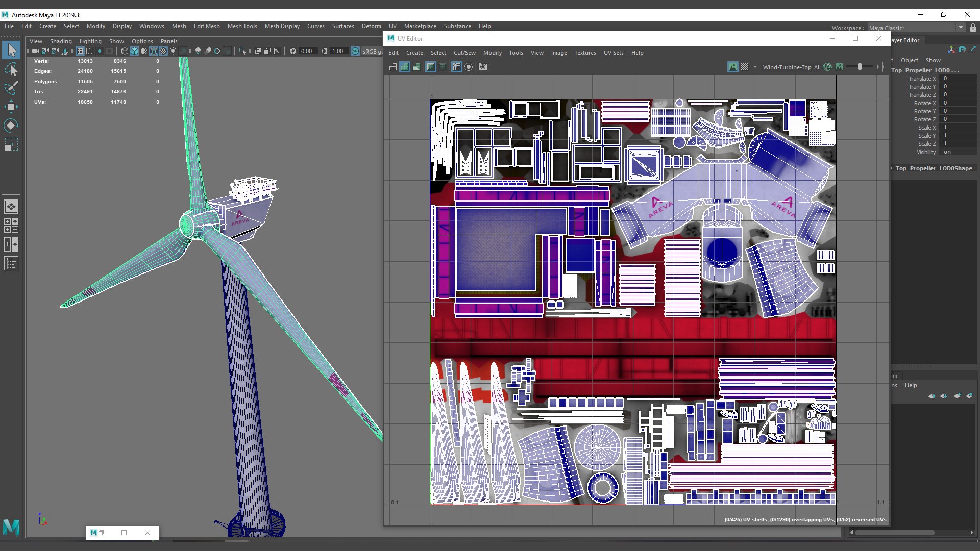
Task: Click the isolate select icon in UV Editor
Action: pyautogui.click(x=469, y=67)
